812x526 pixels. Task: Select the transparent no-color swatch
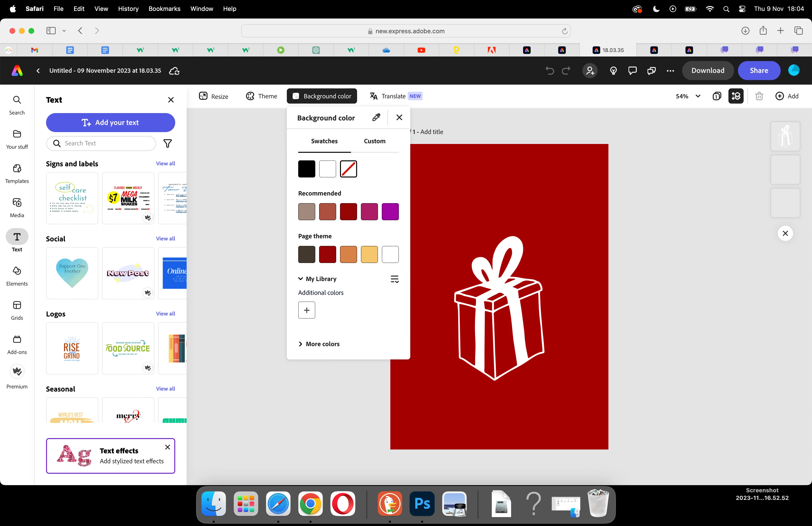(x=348, y=169)
